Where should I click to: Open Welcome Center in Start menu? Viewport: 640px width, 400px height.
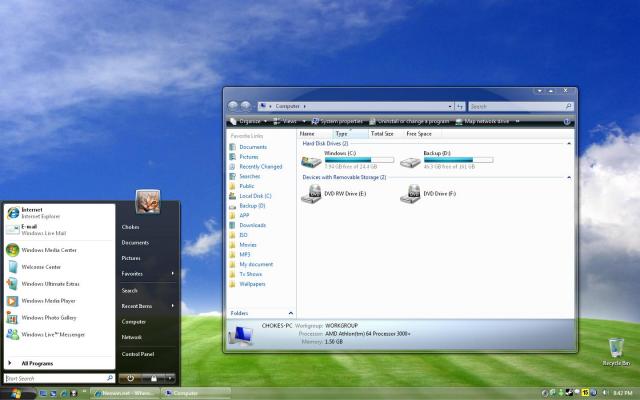coord(59,267)
